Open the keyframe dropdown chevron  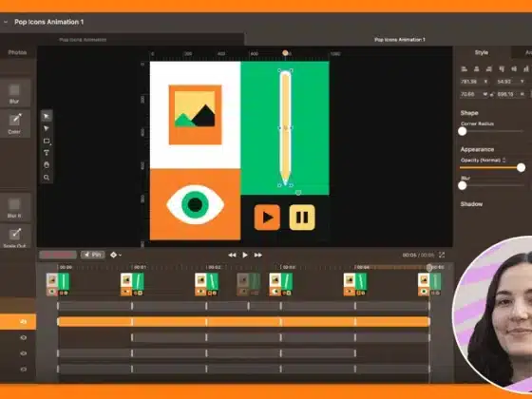click(x=120, y=256)
